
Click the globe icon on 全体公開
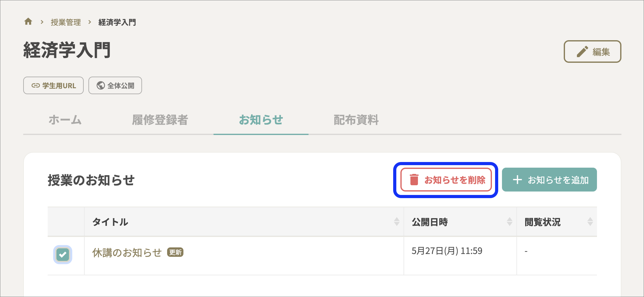point(101,85)
